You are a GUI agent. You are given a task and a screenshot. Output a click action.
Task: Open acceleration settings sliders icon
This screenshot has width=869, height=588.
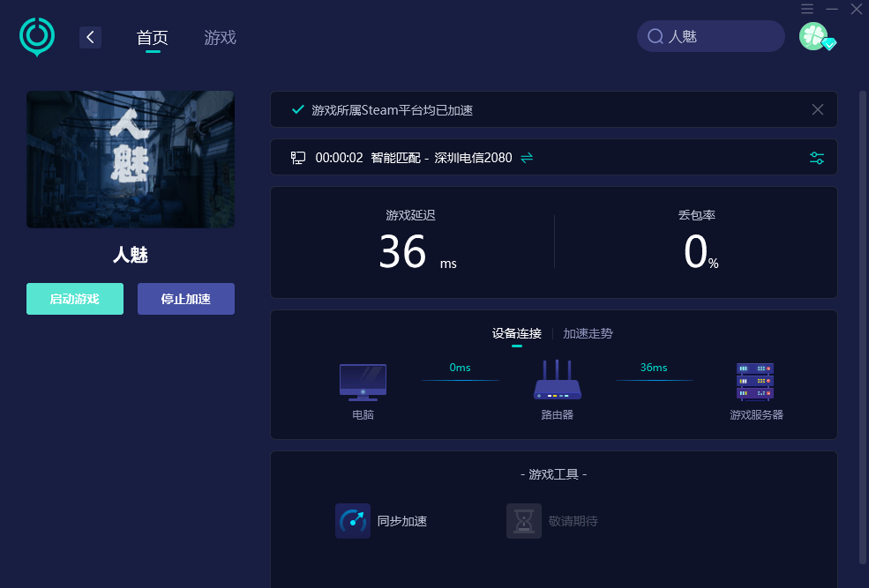(x=817, y=158)
